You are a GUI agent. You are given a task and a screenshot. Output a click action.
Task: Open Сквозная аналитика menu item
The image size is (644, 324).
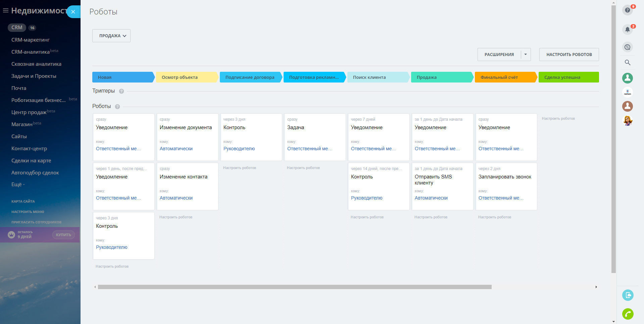[36, 64]
